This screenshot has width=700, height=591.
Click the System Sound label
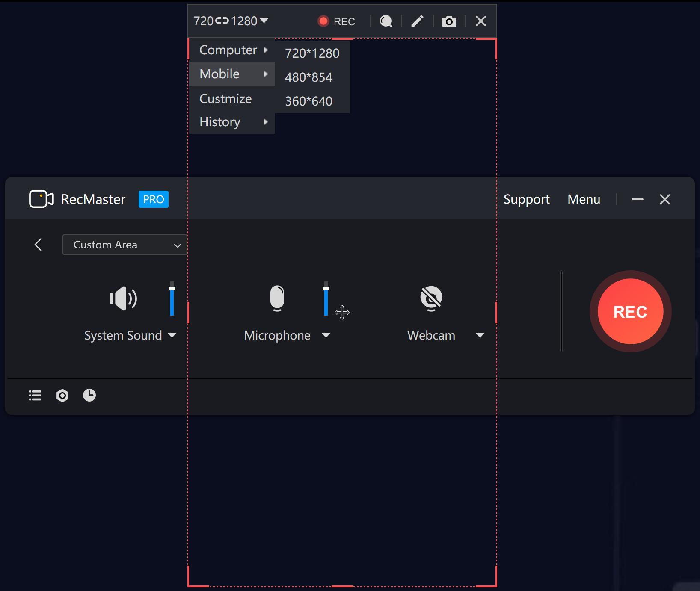point(123,335)
